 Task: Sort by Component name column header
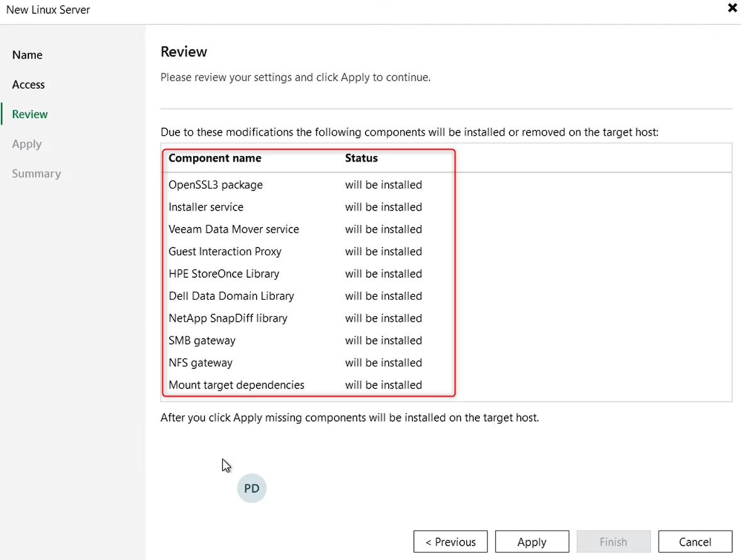coord(215,158)
